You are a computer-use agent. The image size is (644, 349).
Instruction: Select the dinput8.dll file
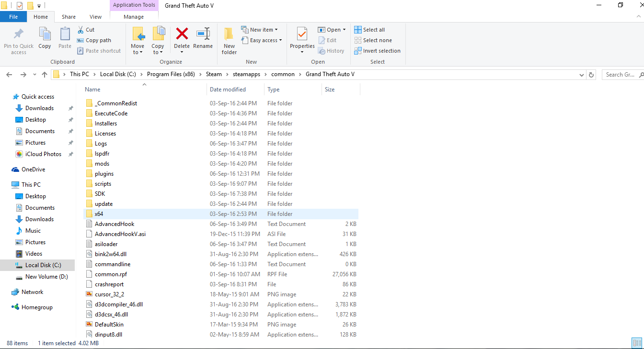tap(221, 335)
